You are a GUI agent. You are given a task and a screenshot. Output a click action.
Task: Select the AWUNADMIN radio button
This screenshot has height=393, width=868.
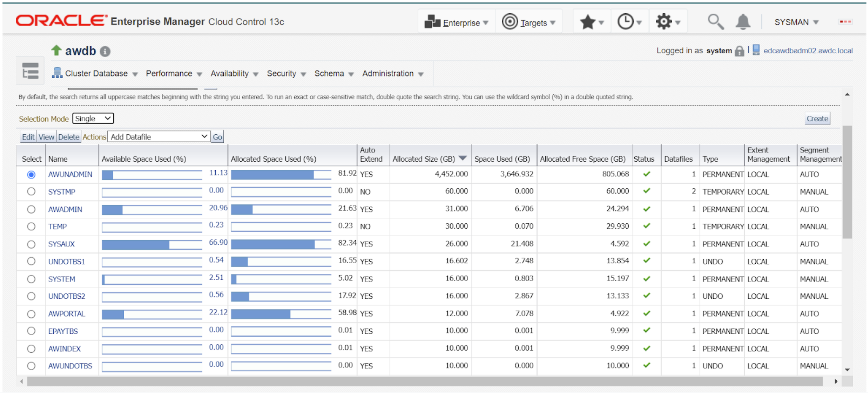tap(31, 175)
